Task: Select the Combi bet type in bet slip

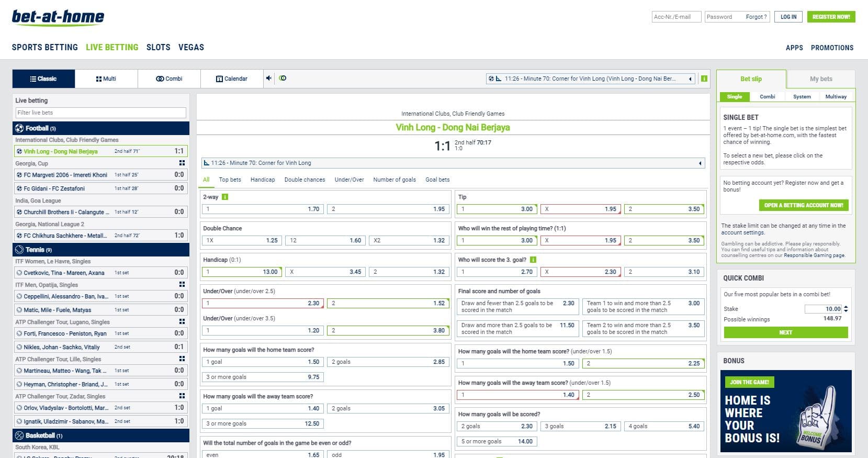Action: point(768,96)
